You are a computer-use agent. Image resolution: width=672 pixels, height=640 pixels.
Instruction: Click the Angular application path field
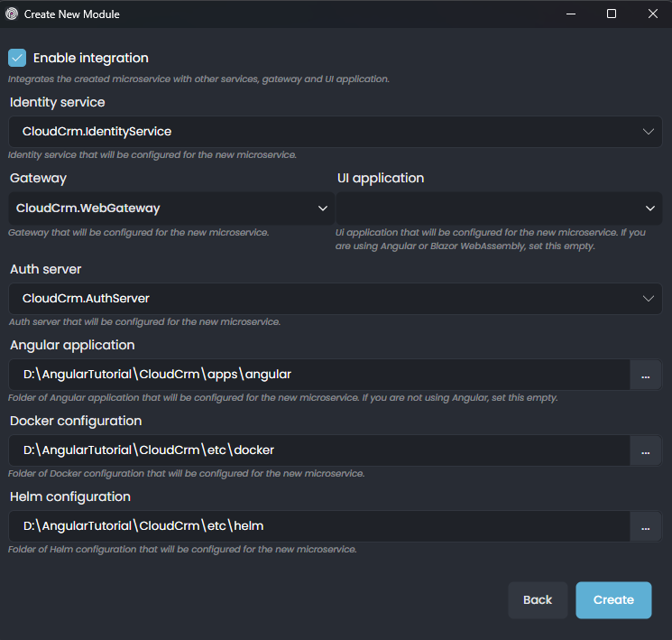tap(318, 375)
